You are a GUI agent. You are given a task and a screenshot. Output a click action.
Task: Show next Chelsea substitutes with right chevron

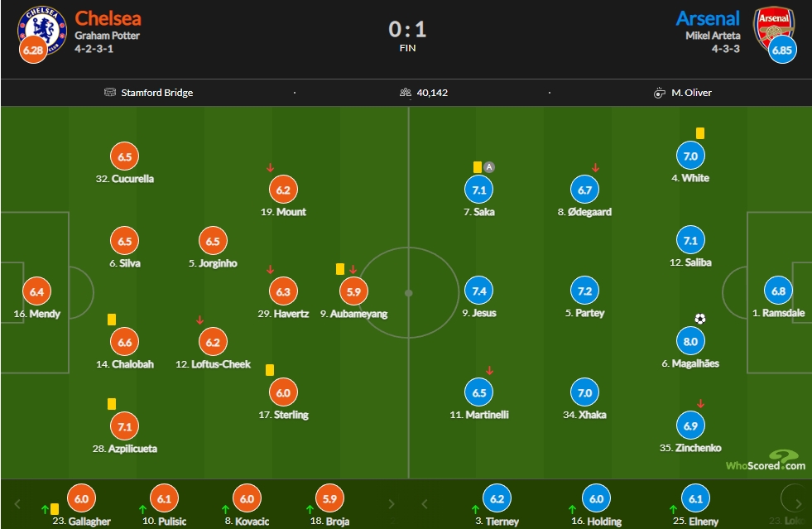click(x=392, y=503)
